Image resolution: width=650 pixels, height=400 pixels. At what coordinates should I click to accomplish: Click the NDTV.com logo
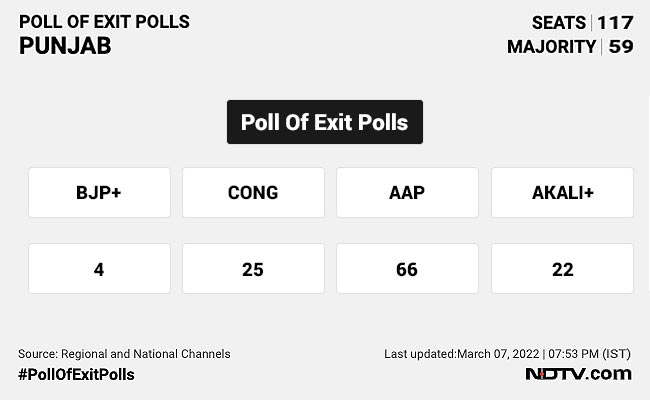(579, 373)
